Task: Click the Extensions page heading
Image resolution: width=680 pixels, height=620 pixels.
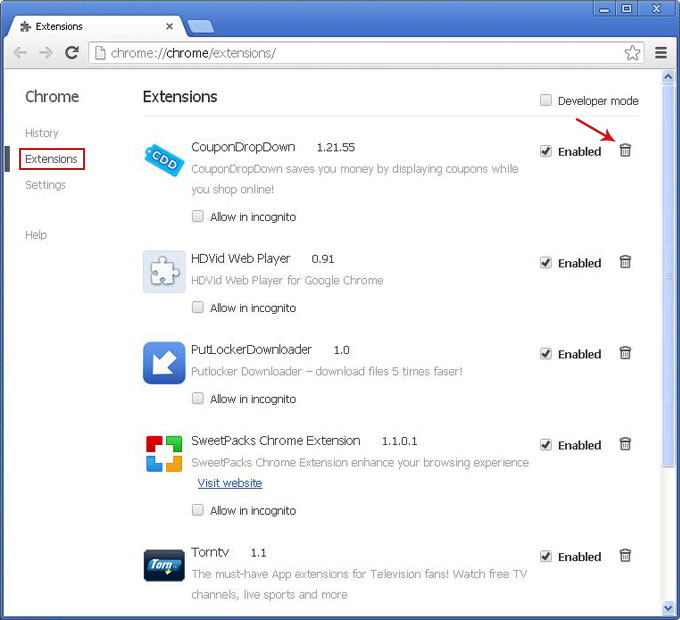Action: click(x=180, y=96)
